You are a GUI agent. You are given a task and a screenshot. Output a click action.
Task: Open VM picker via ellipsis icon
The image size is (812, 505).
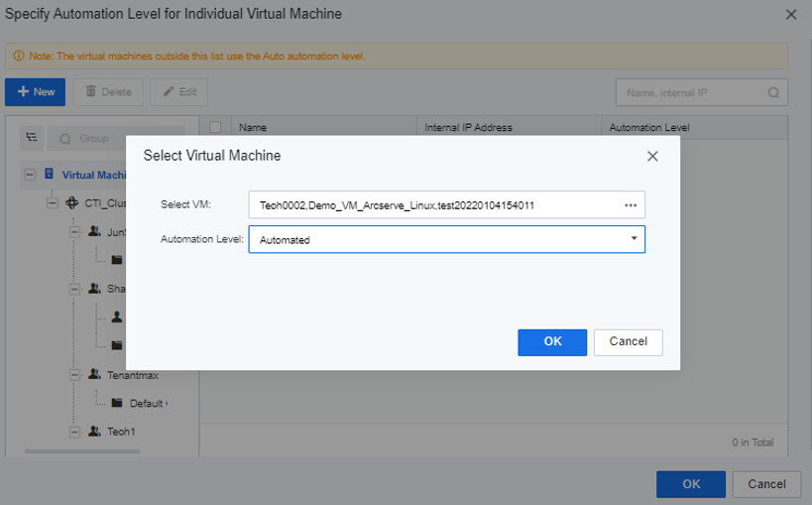tap(631, 205)
